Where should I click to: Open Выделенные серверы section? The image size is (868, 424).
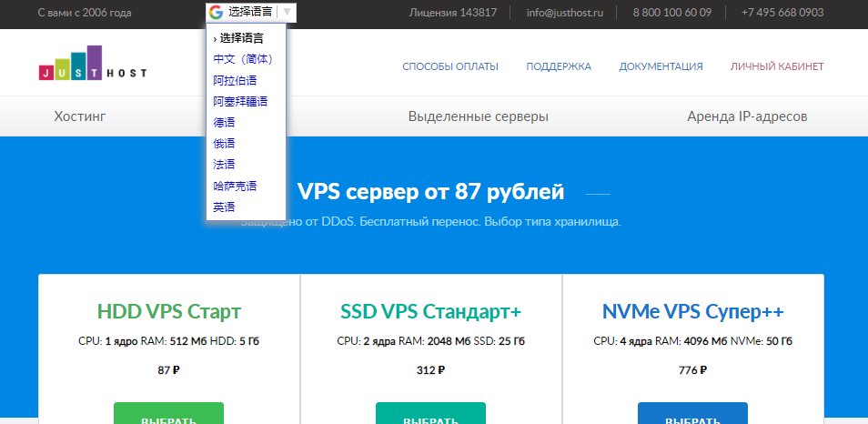click(x=478, y=116)
